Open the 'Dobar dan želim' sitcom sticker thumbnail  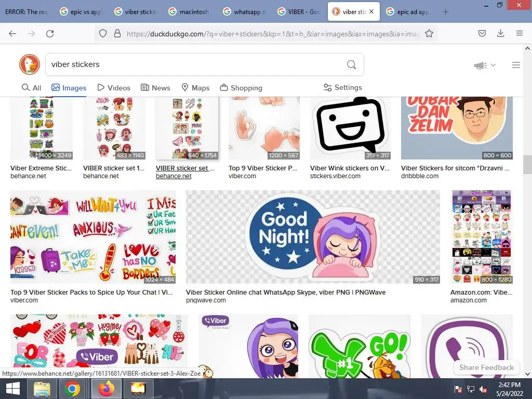click(457, 128)
